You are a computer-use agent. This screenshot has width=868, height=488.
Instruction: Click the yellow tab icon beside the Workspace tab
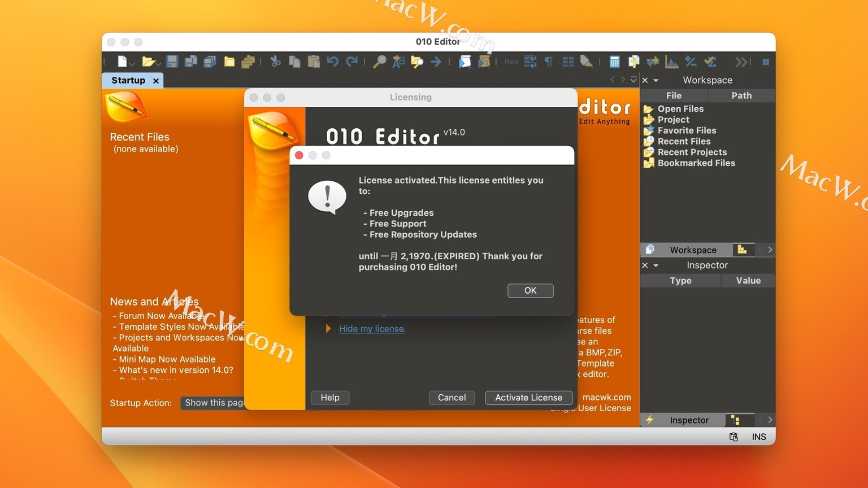(x=742, y=250)
